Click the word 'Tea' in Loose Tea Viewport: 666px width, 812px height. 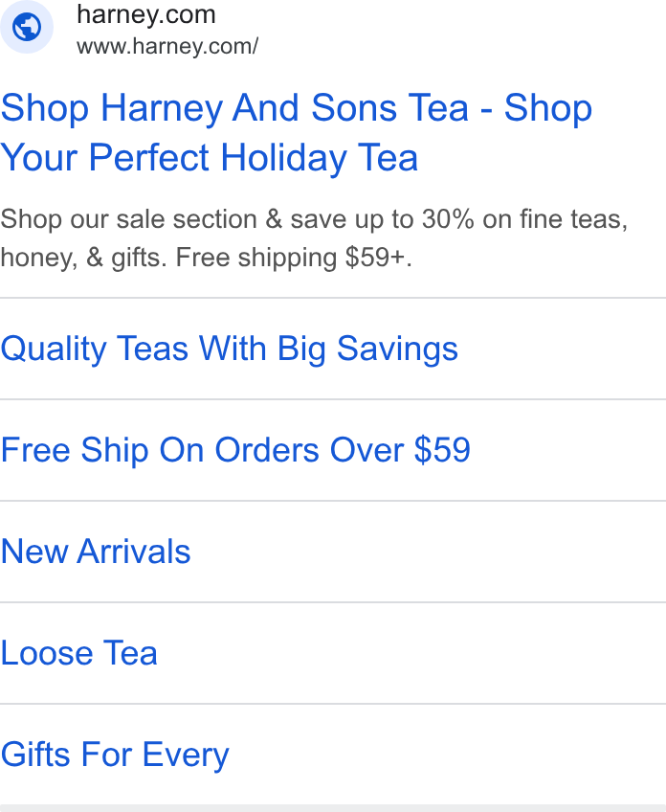point(130,653)
